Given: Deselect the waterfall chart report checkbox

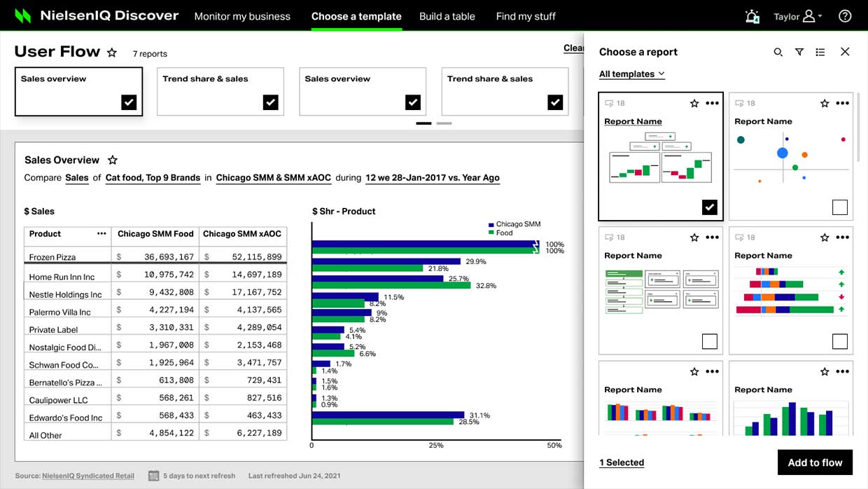Looking at the screenshot, I should pyautogui.click(x=710, y=207).
